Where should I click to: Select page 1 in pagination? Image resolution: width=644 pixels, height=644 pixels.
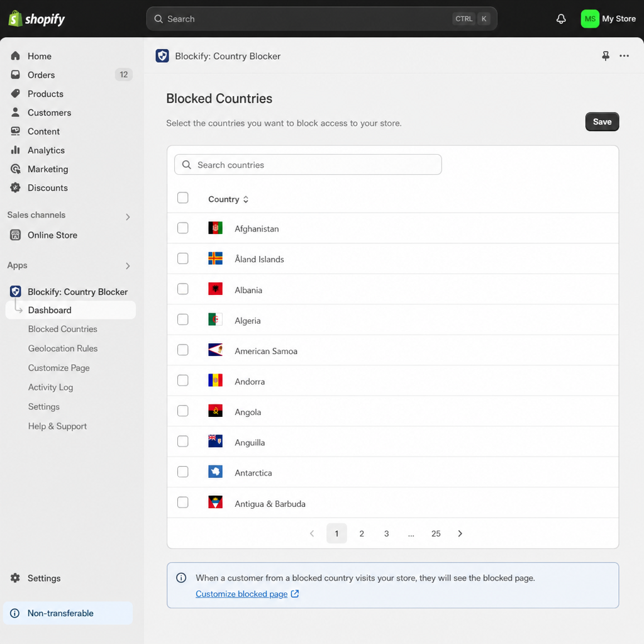[337, 533]
